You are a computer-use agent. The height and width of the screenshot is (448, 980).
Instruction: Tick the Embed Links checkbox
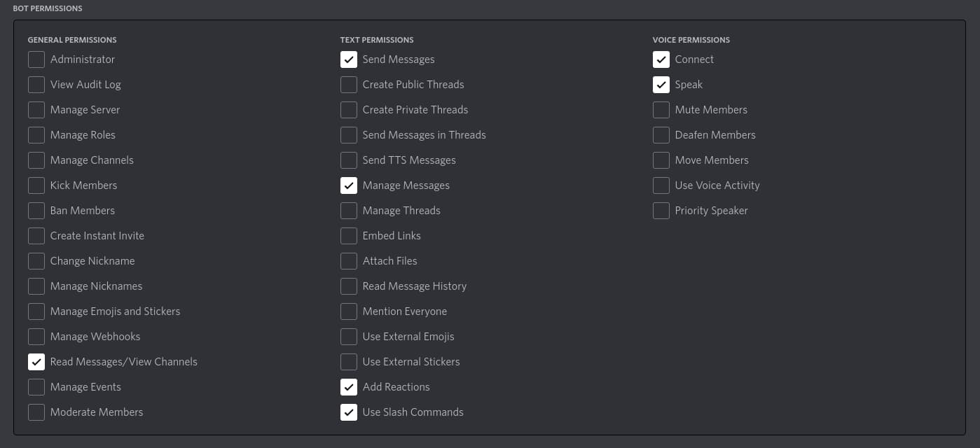349,236
